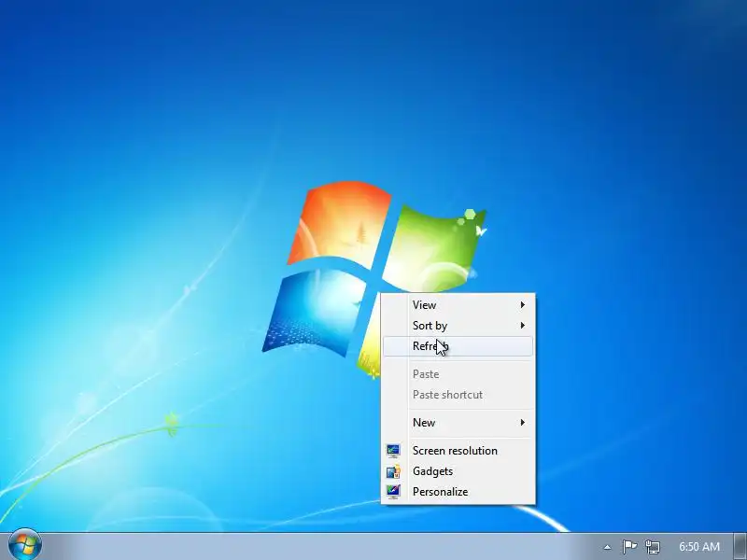747x560 pixels.
Task: Choose Personalize from context menu
Action: tap(458, 492)
